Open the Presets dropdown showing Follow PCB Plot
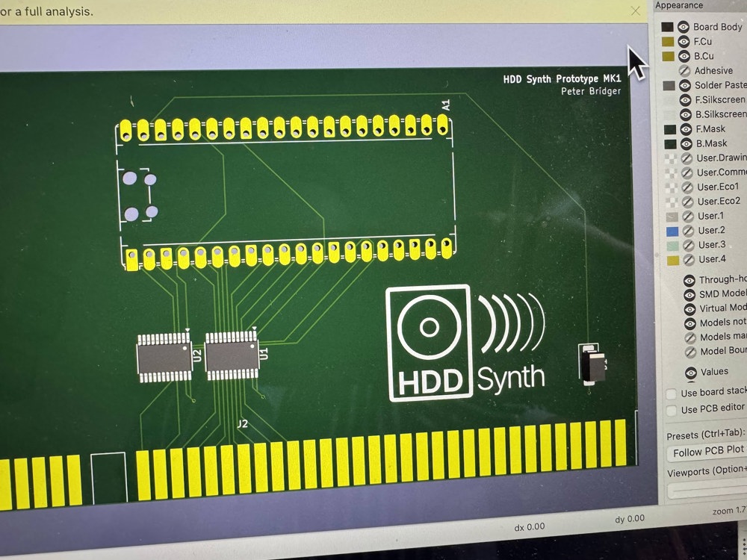Viewport: 747px width, 560px height. [x=707, y=451]
